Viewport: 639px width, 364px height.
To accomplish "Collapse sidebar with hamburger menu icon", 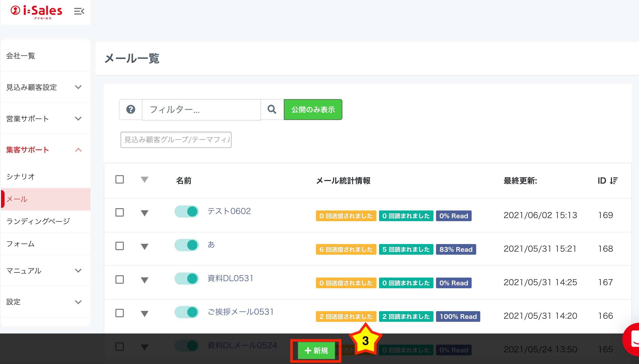I will tap(79, 11).
